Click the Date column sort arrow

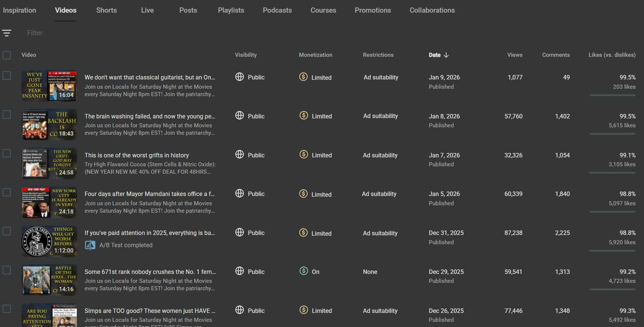(446, 55)
